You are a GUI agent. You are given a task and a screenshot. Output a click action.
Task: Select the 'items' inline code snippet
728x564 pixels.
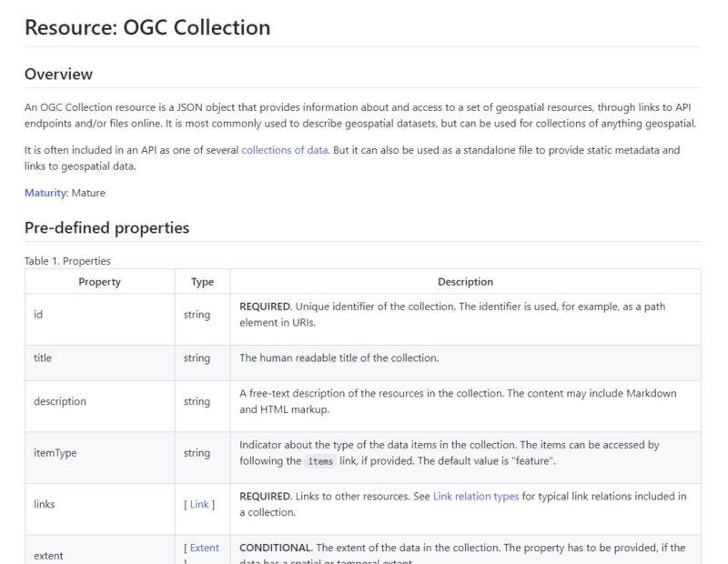[320, 461]
